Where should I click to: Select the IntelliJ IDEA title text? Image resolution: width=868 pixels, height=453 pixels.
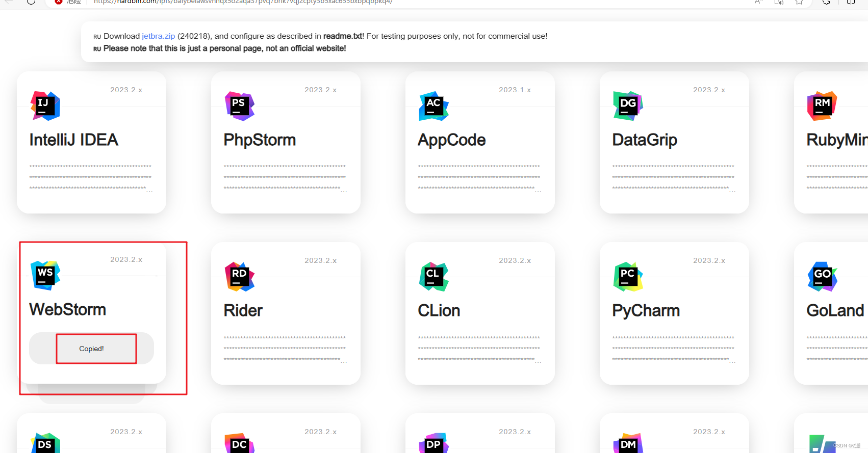[74, 140]
